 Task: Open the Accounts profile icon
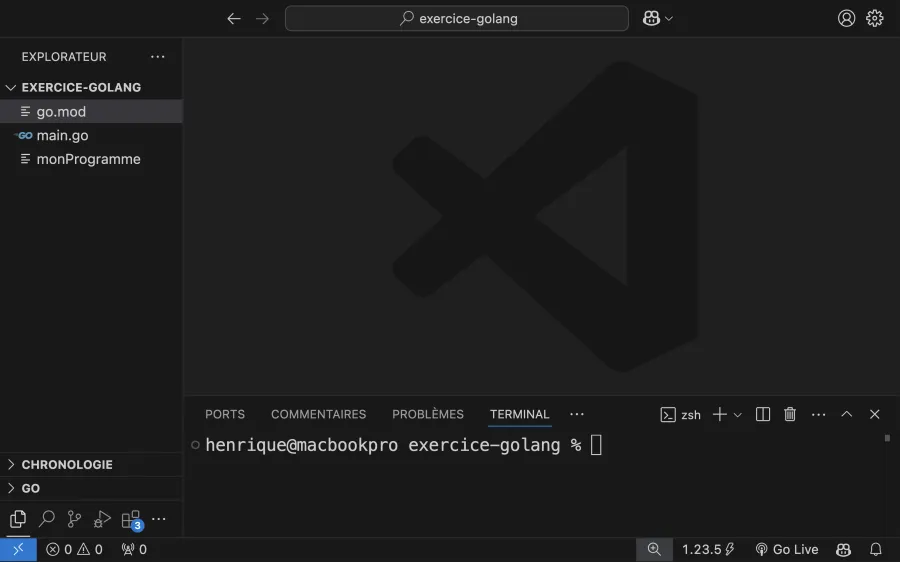[846, 18]
